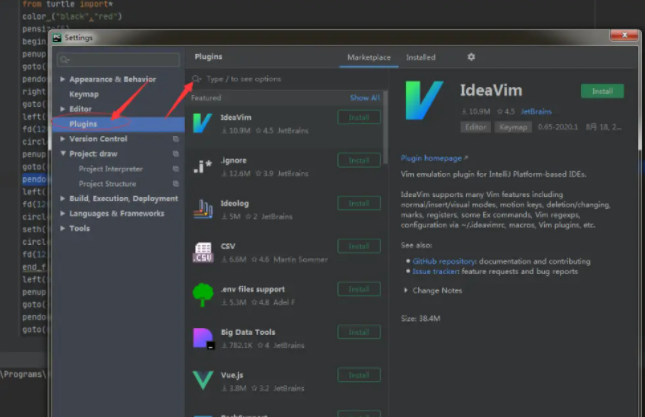Open the GitHub repository link
Image resolution: width=645 pixels, height=417 pixels.
coord(444,262)
